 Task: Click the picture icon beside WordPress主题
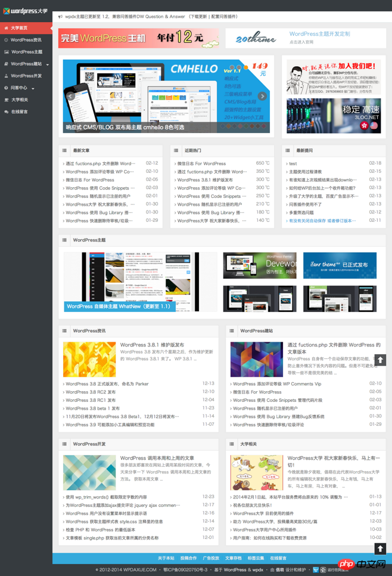pos(6,52)
